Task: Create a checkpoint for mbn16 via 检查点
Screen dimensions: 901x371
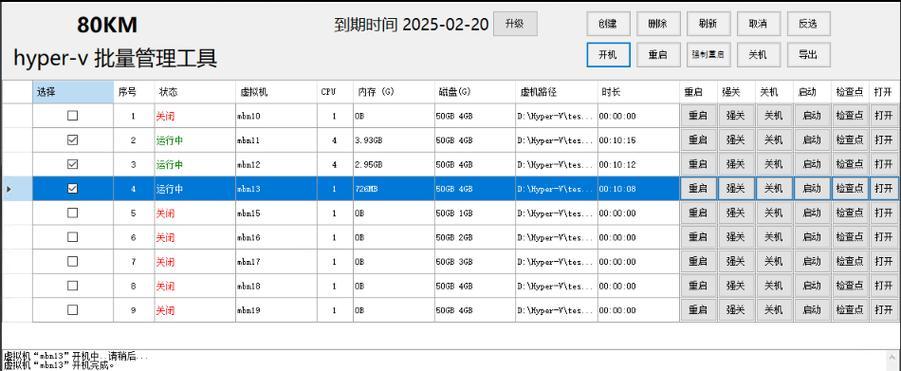Action: coord(850,237)
